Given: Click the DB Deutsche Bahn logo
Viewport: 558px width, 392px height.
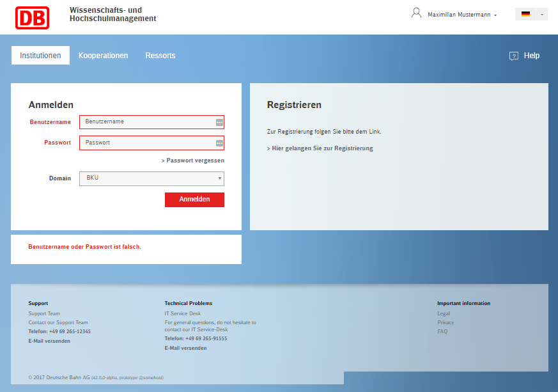Looking at the screenshot, I should point(32,17).
